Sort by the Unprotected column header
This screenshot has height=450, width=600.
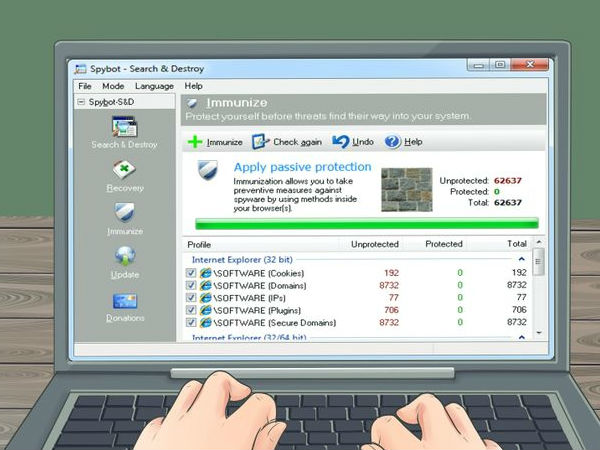(375, 244)
